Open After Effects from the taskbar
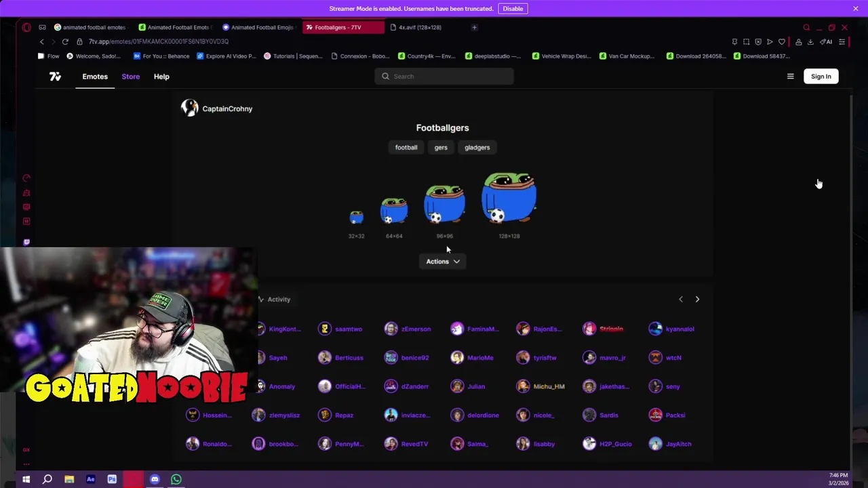This screenshot has height=488, width=868. (x=90, y=479)
